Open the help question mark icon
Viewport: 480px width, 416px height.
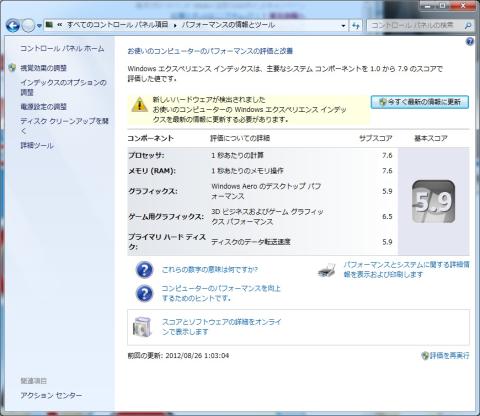pyautogui.click(x=470, y=41)
